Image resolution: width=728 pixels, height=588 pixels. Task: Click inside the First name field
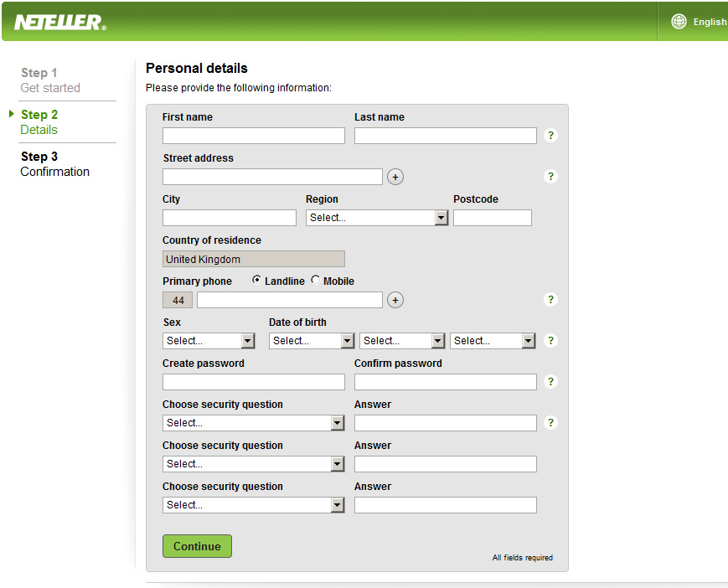click(x=253, y=135)
